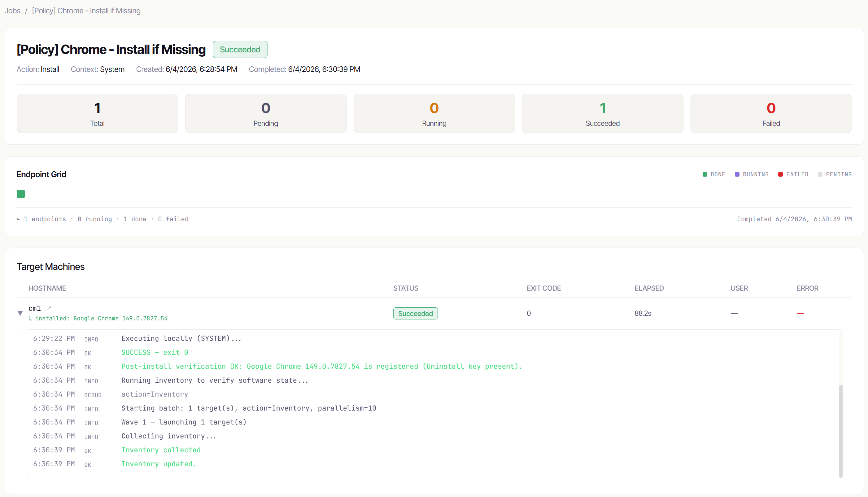Click the cm1 hostname
Viewport: 868px width, 497px height.
point(34,309)
